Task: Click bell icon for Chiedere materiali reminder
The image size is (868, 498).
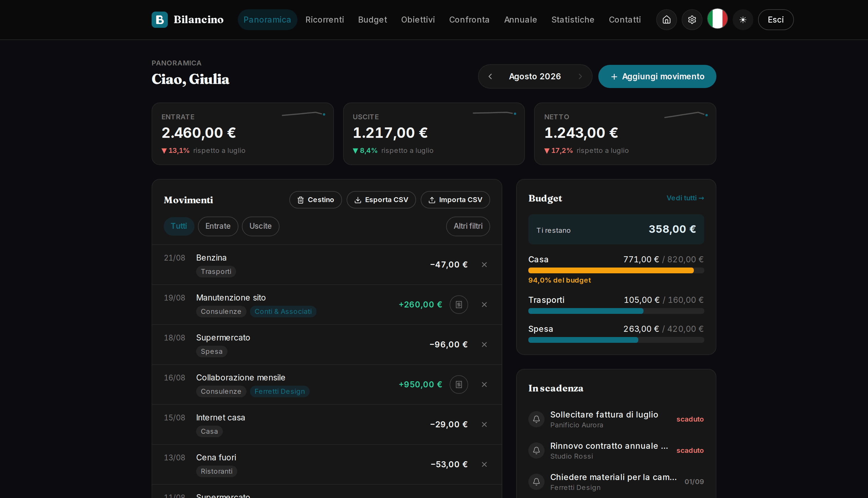Action: click(536, 481)
